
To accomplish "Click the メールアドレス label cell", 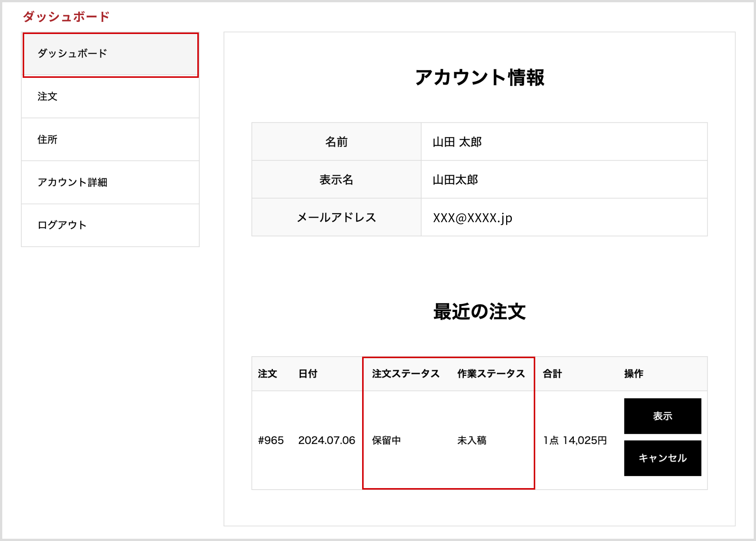I will tap(336, 217).
